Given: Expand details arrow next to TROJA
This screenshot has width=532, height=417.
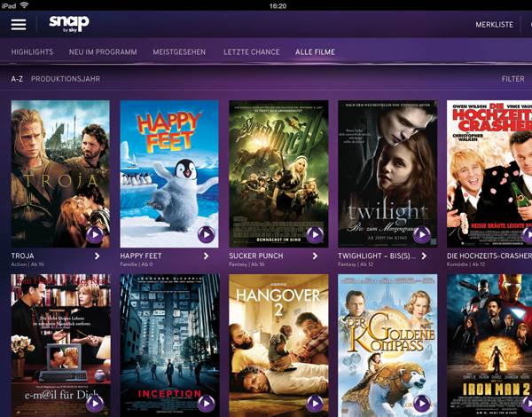Looking at the screenshot, I should [98, 256].
